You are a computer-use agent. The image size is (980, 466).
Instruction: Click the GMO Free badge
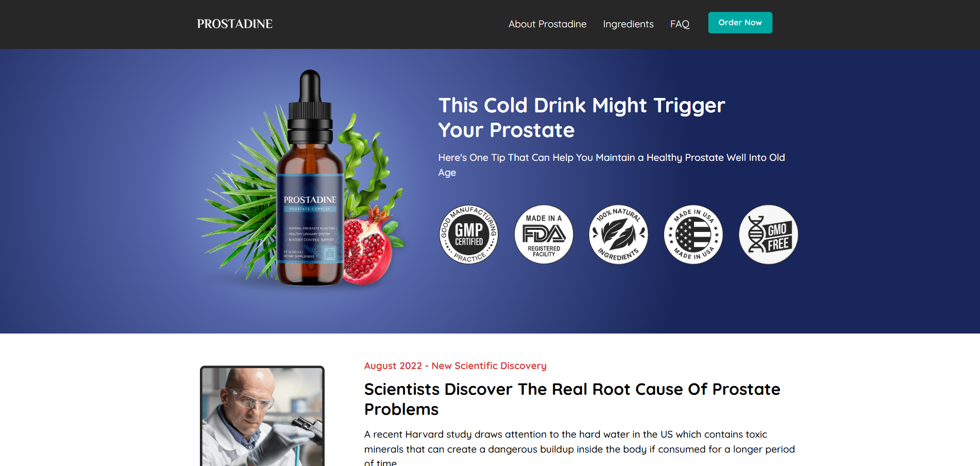click(x=768, y=235)
